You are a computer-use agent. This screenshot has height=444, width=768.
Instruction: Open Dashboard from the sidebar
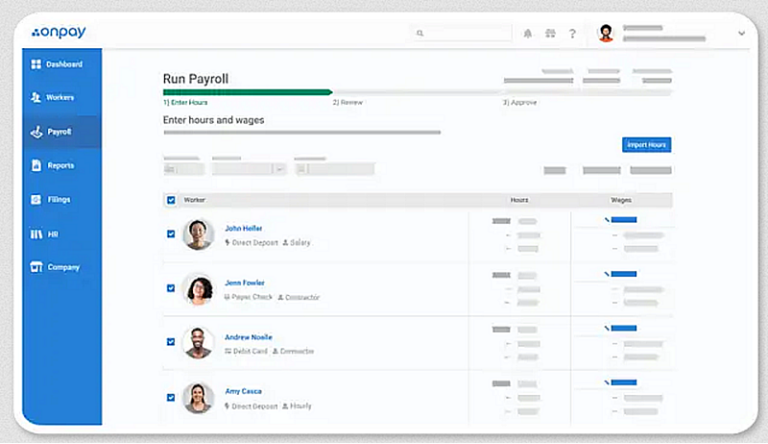62,64
